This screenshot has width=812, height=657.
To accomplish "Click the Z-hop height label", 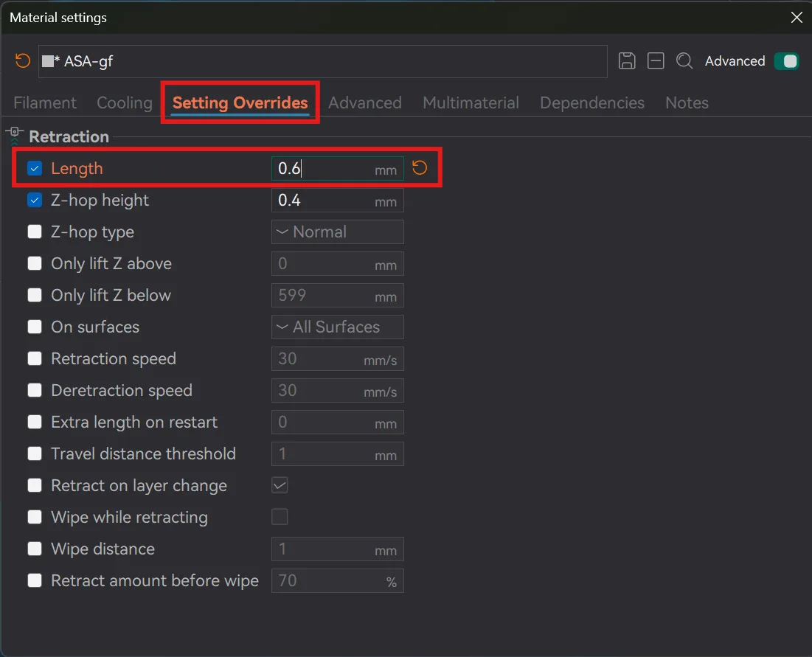I will [100, 201].
